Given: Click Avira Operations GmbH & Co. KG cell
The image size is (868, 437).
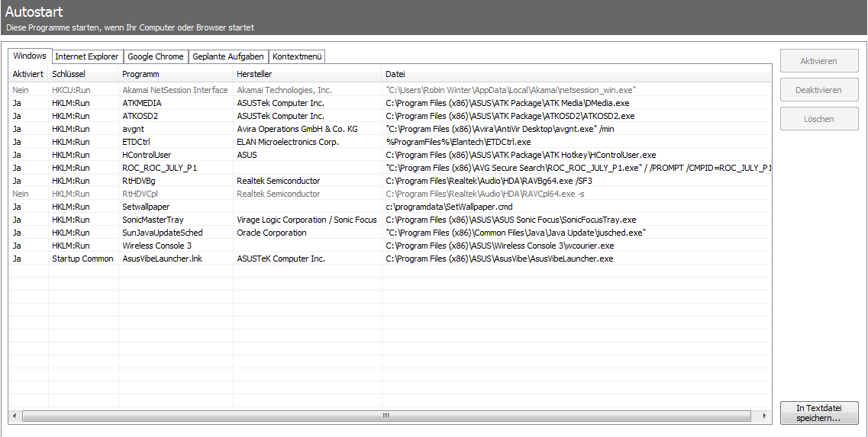Looking at the screenshot, I should [x=297, y=129].
